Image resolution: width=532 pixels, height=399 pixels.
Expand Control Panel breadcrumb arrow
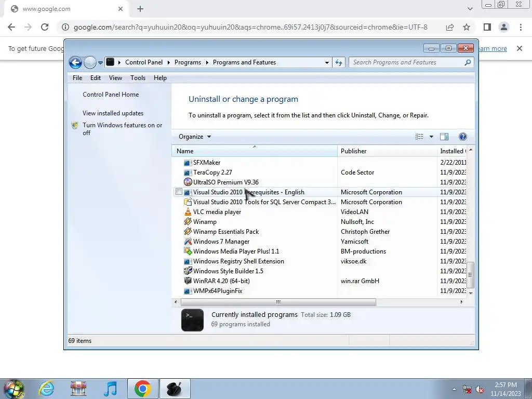click(x=169, y=62)
